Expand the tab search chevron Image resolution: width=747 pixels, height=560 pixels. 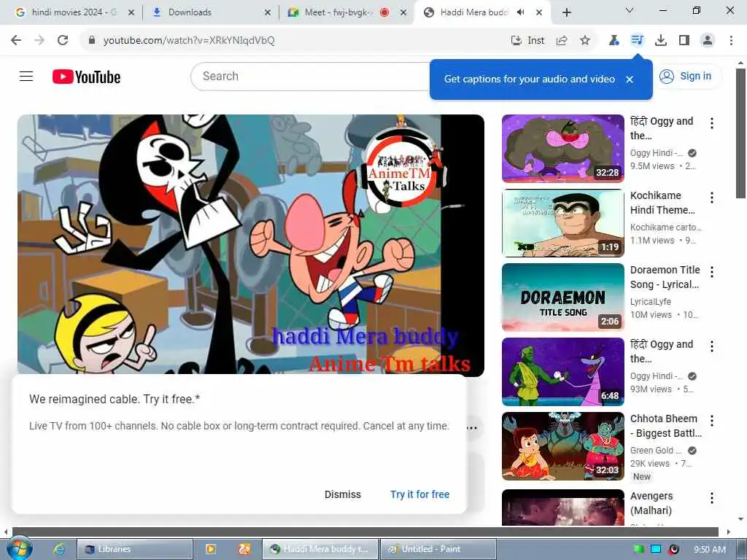tap(630, 10)
